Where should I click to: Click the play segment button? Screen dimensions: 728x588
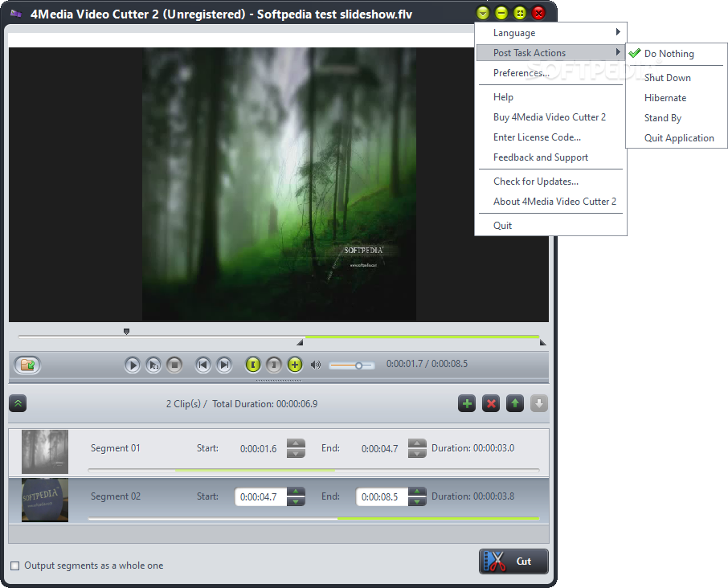click(153, 365)
